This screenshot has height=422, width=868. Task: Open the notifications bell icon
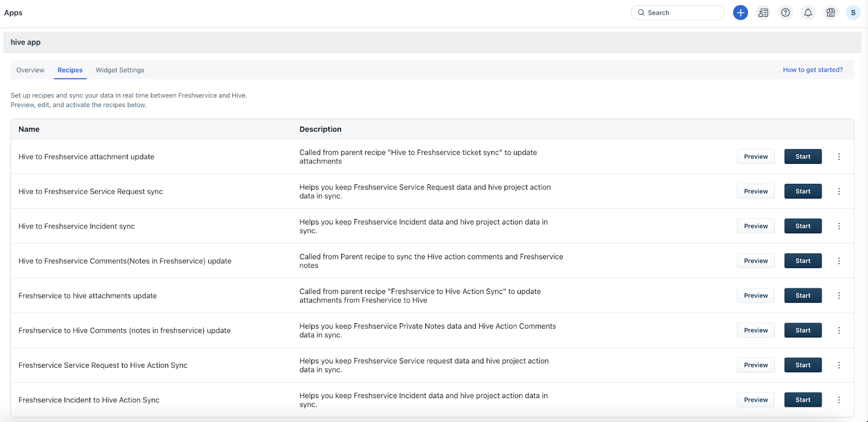pyautogui.click(x=808, y=12)
